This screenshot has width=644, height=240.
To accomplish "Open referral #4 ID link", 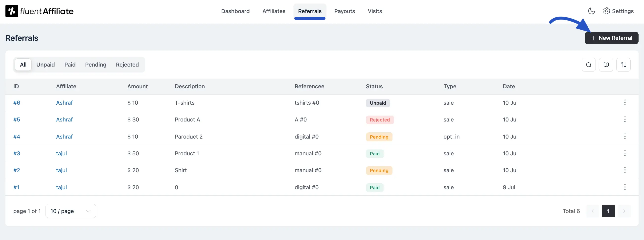I will (17, 137).
